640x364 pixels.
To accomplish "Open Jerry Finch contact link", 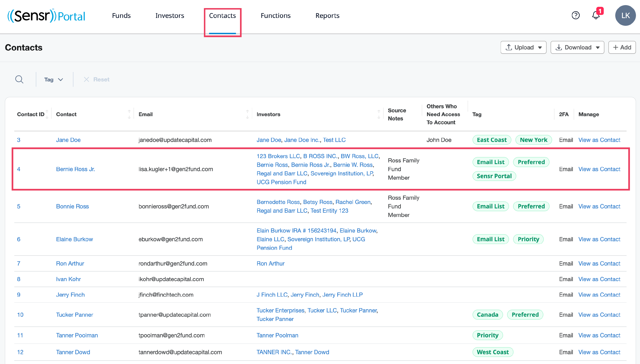I will pos(70,295).
